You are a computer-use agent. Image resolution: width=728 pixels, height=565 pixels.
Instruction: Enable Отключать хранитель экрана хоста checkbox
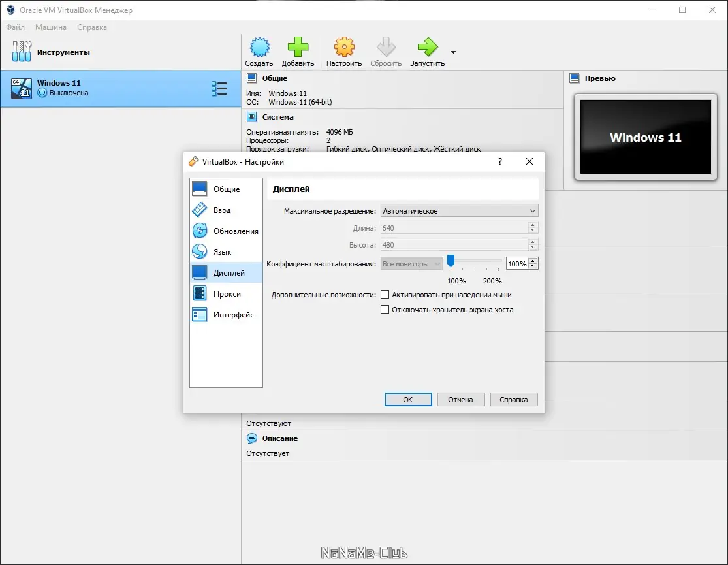click(x=385, y=309)
